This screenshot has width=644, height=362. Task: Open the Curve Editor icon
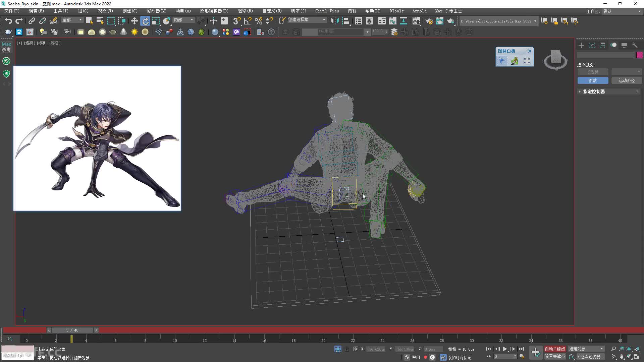pyautogui.click(x=392, y=21)
